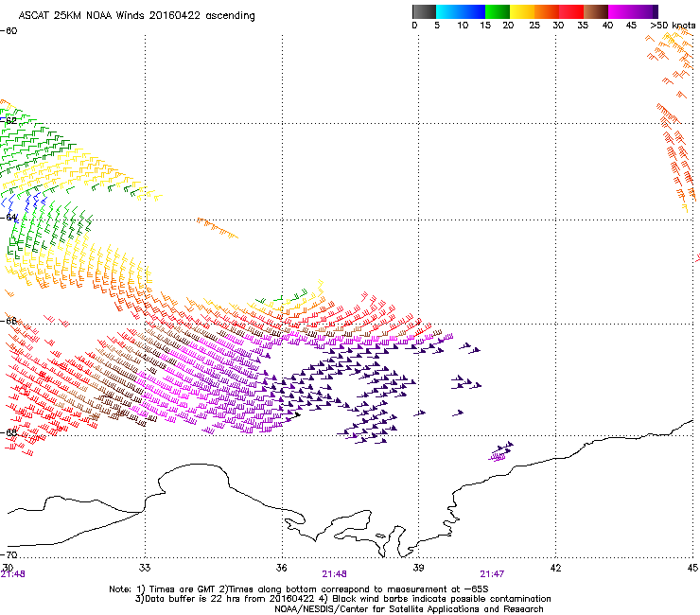Click the longitude label '42'
This screenshot has height=615, width=700.
[555, 568]
